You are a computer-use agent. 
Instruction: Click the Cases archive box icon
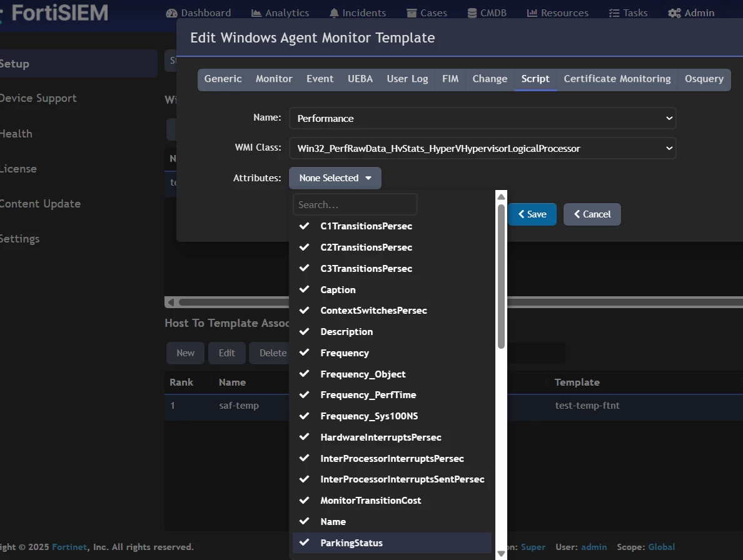point(412,13)
